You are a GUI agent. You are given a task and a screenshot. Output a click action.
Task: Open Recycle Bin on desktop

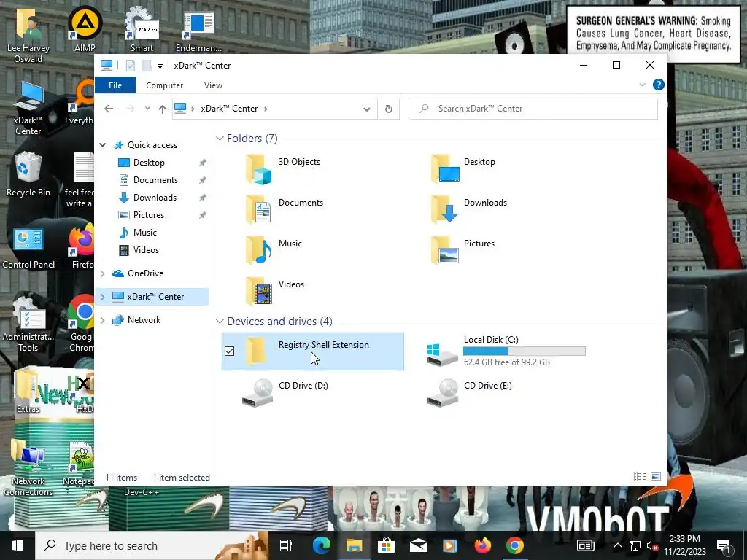(x=28, y=174)
